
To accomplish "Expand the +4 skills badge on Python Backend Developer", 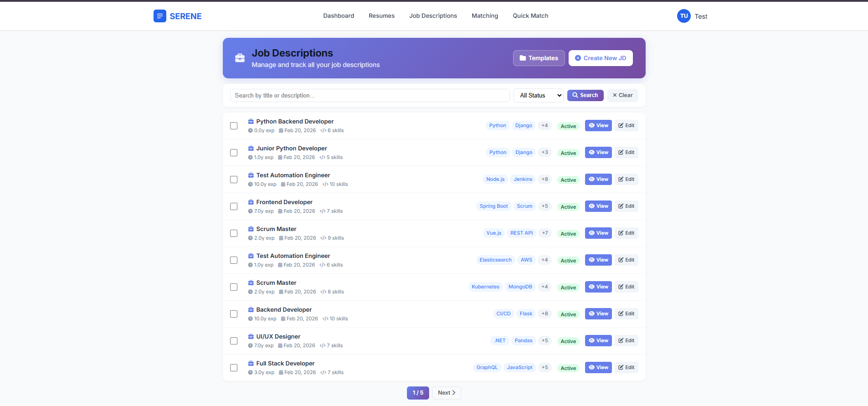I will (x=544, y=126).
